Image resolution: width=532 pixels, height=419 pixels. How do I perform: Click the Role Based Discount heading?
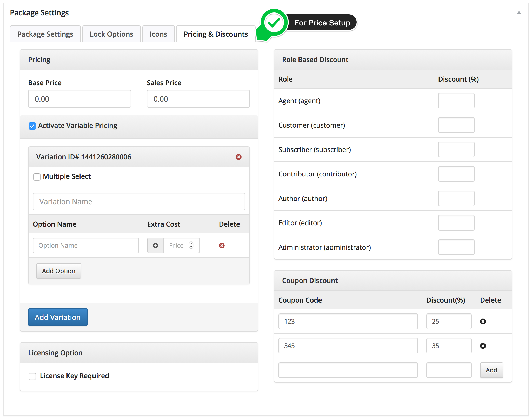tap(315, 60)
